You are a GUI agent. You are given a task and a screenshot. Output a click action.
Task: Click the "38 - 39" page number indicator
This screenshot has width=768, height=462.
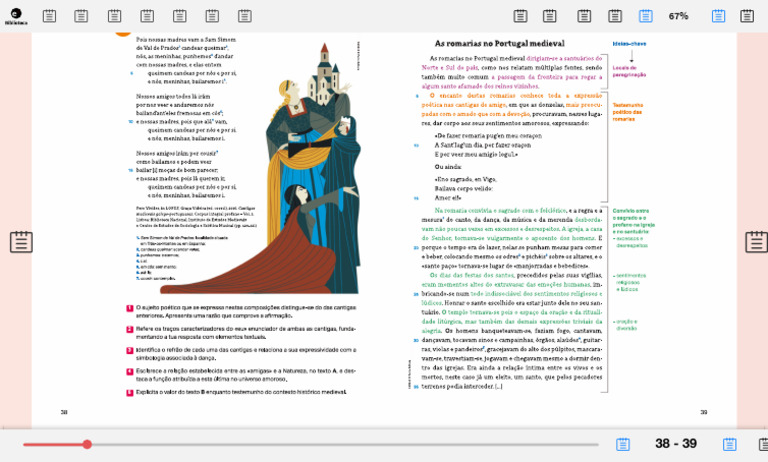point(676,444)
